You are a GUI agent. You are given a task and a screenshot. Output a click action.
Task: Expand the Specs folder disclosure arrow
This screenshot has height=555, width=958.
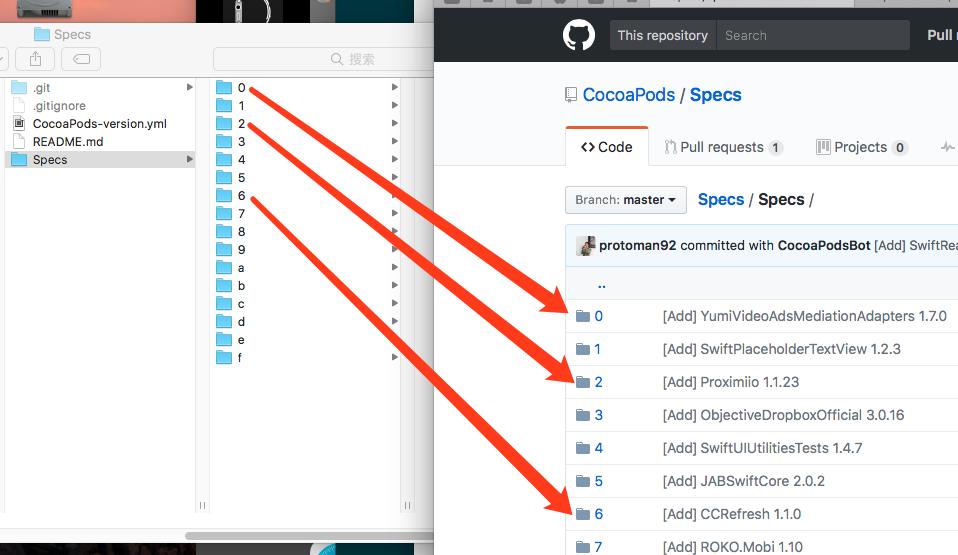(189, 160)
